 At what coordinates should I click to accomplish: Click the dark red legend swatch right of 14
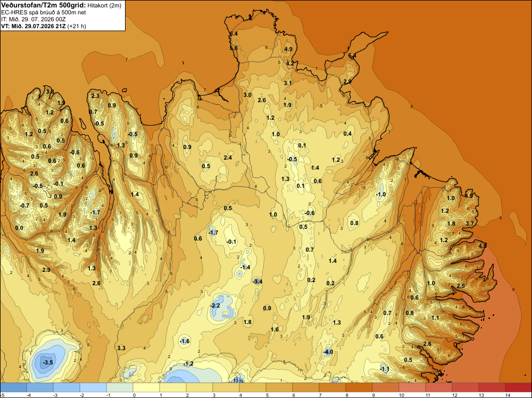click(518, 387)
